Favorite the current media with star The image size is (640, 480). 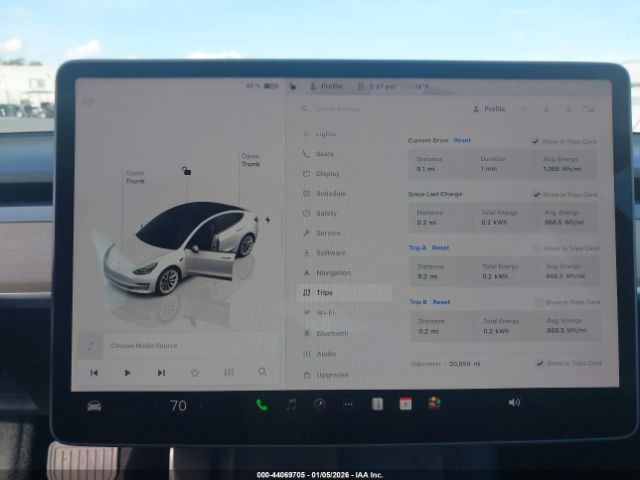(195, 372)
